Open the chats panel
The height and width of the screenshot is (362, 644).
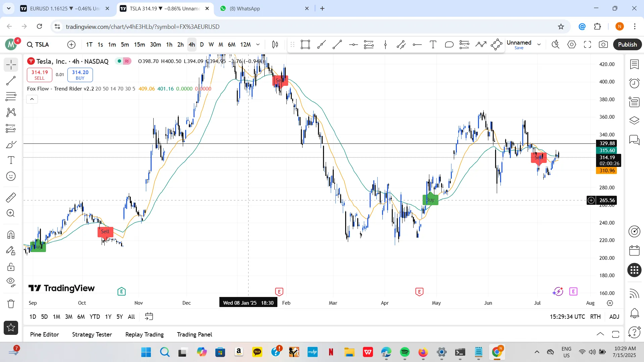634,139
